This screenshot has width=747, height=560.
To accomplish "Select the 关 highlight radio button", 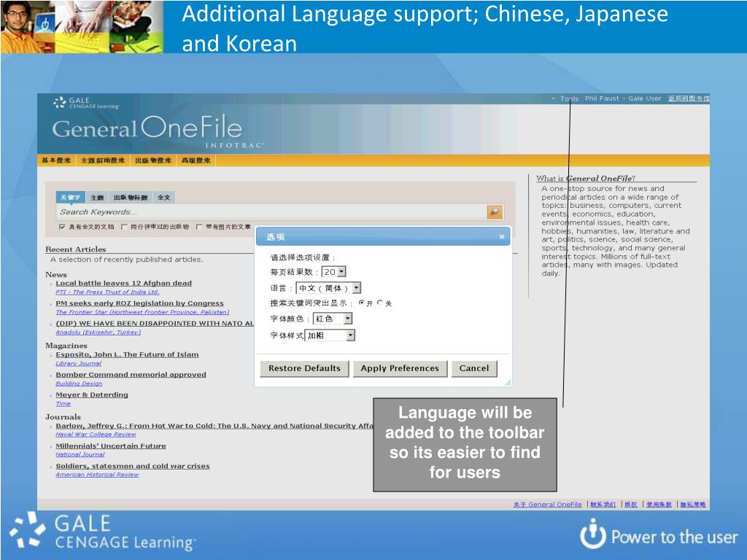I will (x=379, y=303).
